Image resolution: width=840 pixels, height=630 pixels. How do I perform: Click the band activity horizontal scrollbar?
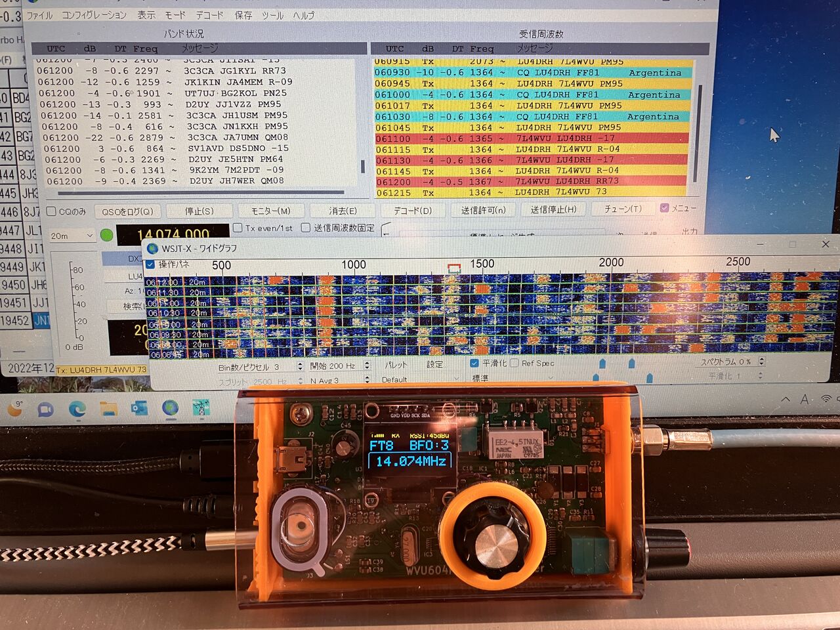pyautogui.click(x=201, y=194)
